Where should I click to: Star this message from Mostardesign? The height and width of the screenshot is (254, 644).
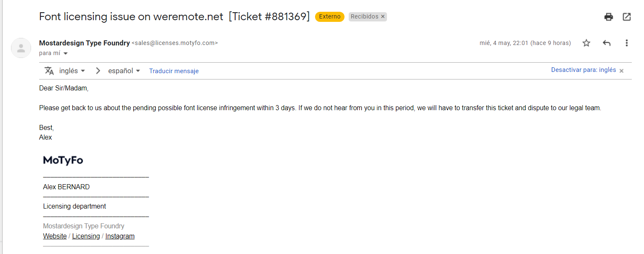point(586,43)
